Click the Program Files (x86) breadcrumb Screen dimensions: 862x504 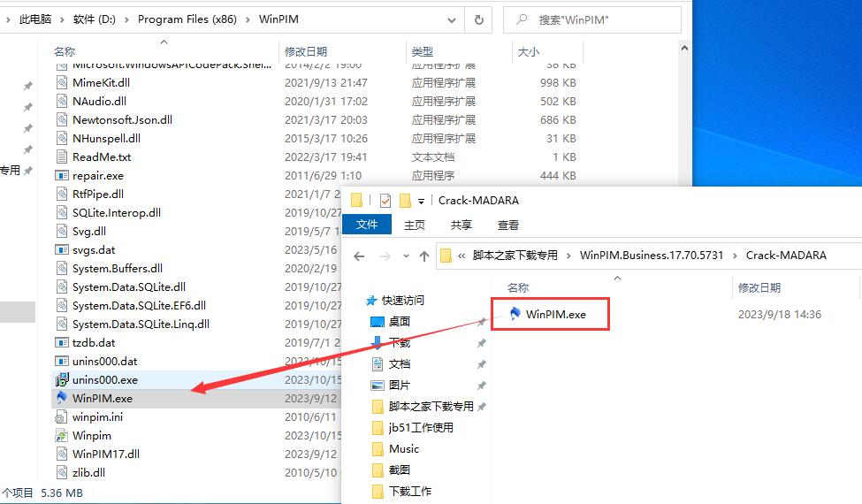[187, 19]
